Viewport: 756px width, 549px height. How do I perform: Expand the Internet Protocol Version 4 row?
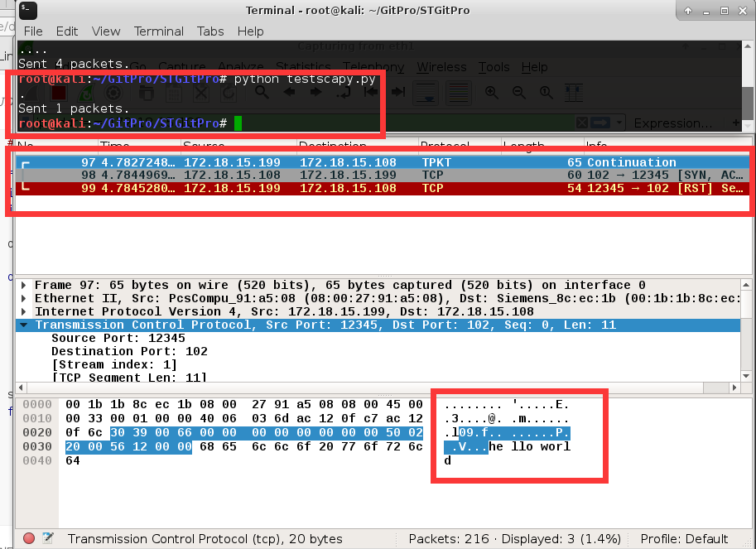[24, 311]
